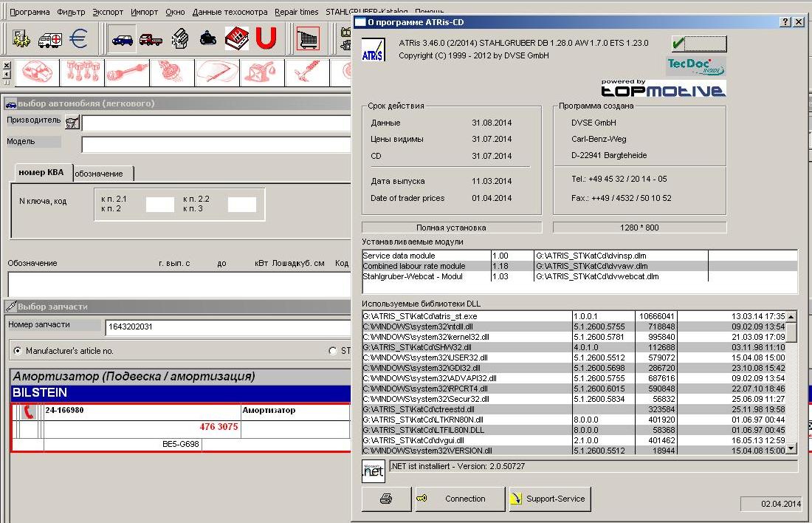Click the red phone icon in BILSTEIN row
Screen dimensions: 812x523
pyautogui.click(x=29, y=412)
